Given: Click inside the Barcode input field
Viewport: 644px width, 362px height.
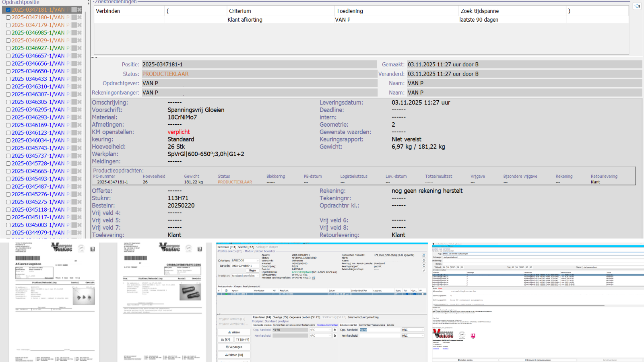Looking at the screenshot, I should pos(246,266).
